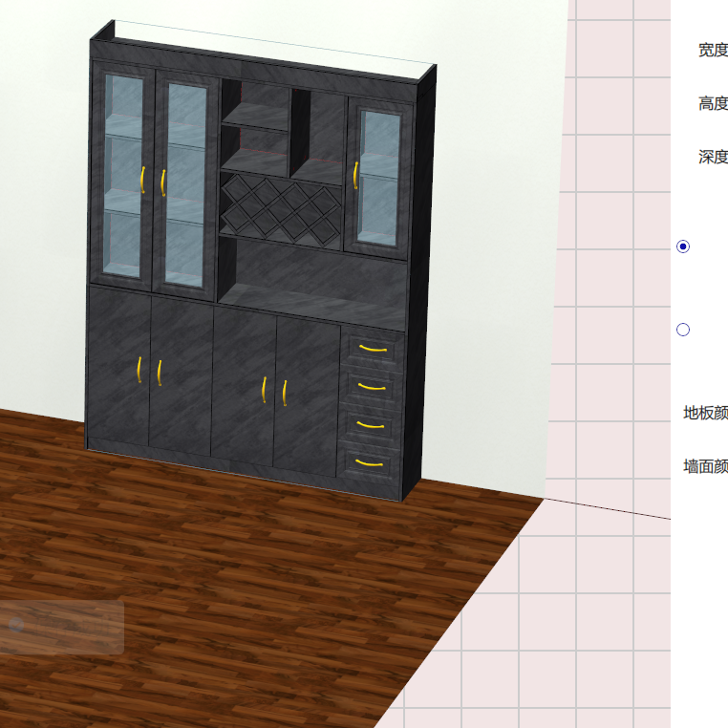728x728 pixels.
Task: Select the currently checked radio button
Action: pos(683,246)
